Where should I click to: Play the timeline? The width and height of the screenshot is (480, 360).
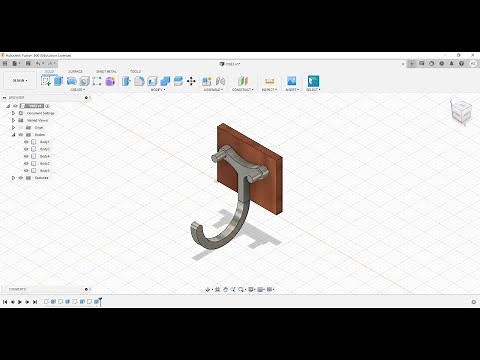(x=20, y=302)
